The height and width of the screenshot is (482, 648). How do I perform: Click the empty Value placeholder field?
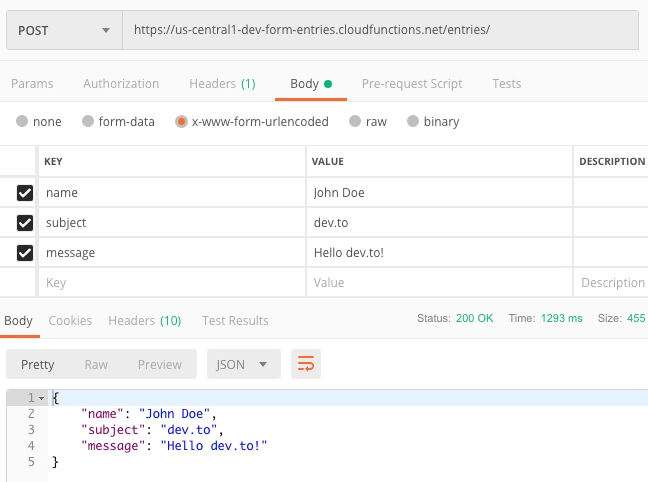[439, 283]
